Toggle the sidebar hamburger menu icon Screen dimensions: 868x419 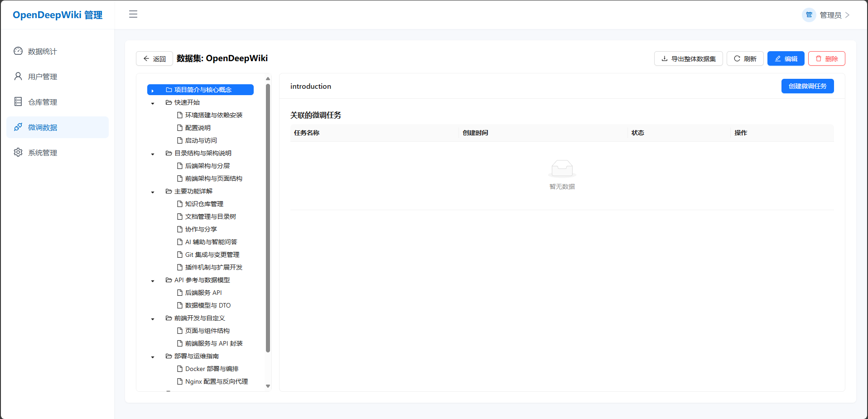tap(133, 14)
